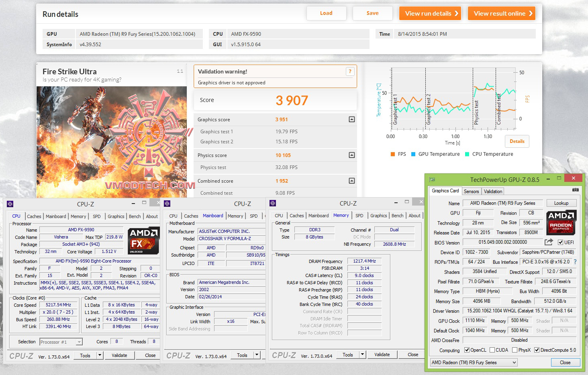Click the AMD FX Unlocked badge in CPU-Z
The width and height of the screenshot is (588, 375).
(143, 240)
